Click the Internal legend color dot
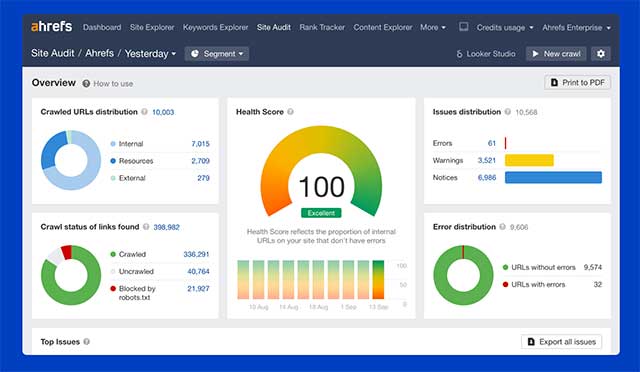This screenshot has width=640, height=372. 113,144
